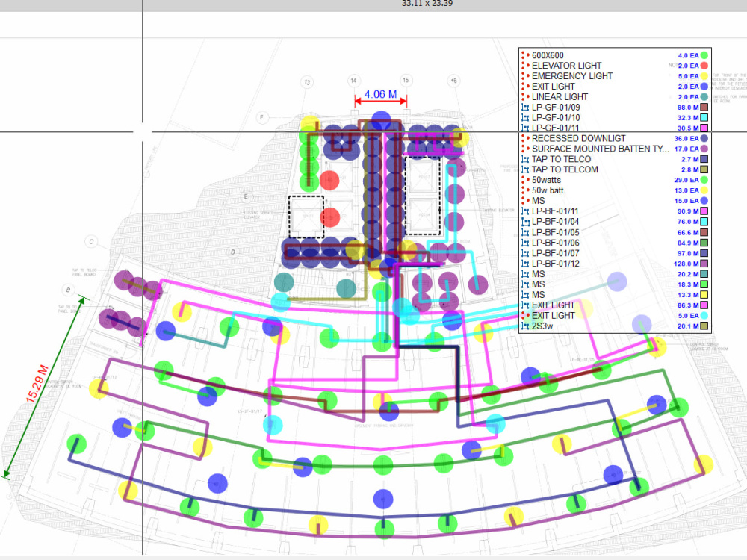Click the olive swatch for 2S3w
Screen dimensions: 747x560
pyautogui.click(x=704, y=326)
